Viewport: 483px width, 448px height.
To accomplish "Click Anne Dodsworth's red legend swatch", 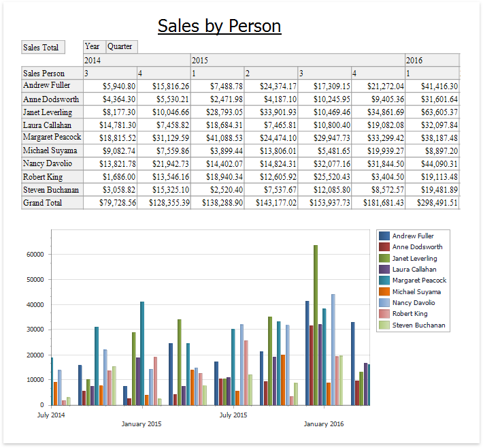I will (384, 247).
